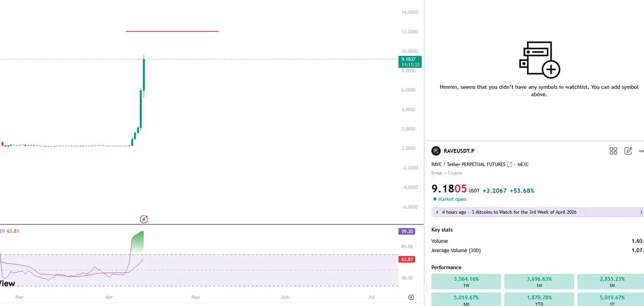Image resolution: width=644 pixels, height=306 pixels.
Task: Select the 1M performance tile showing 3,696.63%
Action: point(539,282)
